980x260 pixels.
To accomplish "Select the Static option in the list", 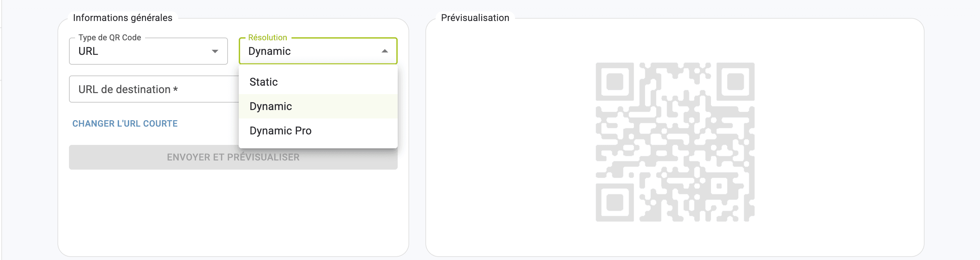I will pyautogui.click(x=264, y=82).
